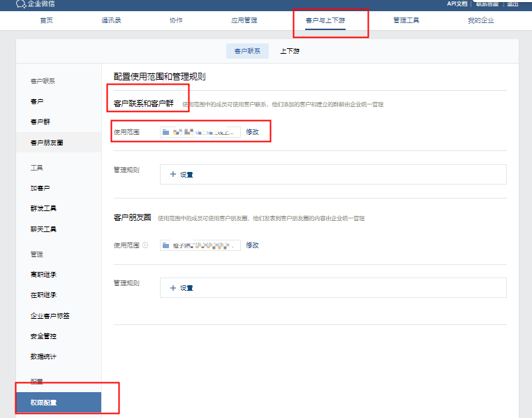Click the folder icon in 客户朋友圈 使用范围
This screenshot has height=418, width=532.
(x=165, y=245)
